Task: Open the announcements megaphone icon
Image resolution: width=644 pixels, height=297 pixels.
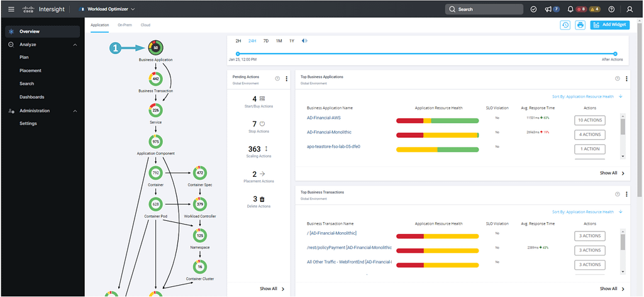Action: [548, 9]
